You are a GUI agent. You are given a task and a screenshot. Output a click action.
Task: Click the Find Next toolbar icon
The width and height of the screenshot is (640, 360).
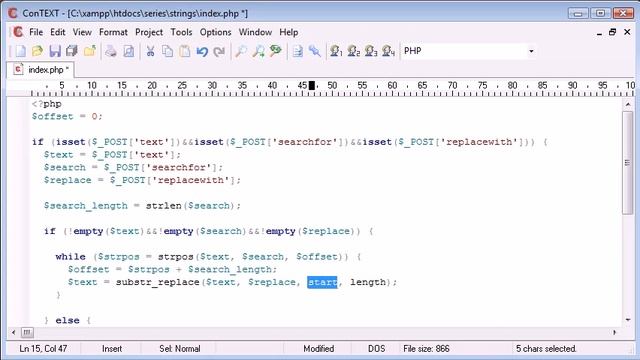click(258, 51)
